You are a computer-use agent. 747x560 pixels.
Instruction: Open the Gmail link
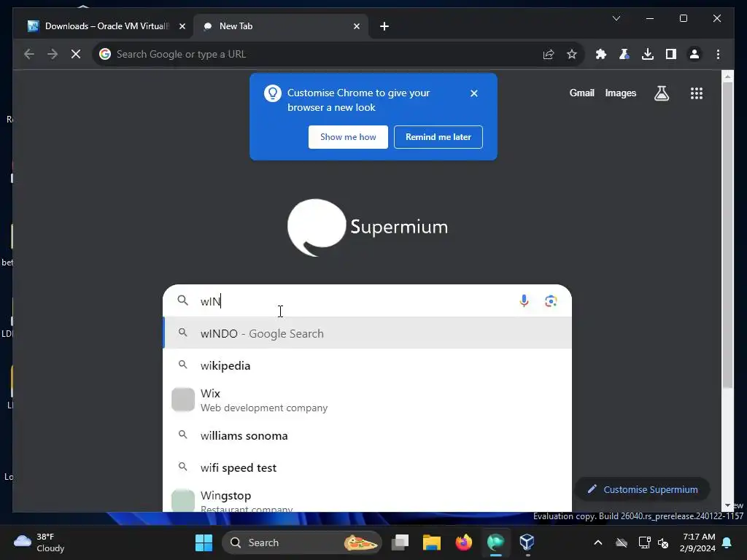(x=581, y=93)
